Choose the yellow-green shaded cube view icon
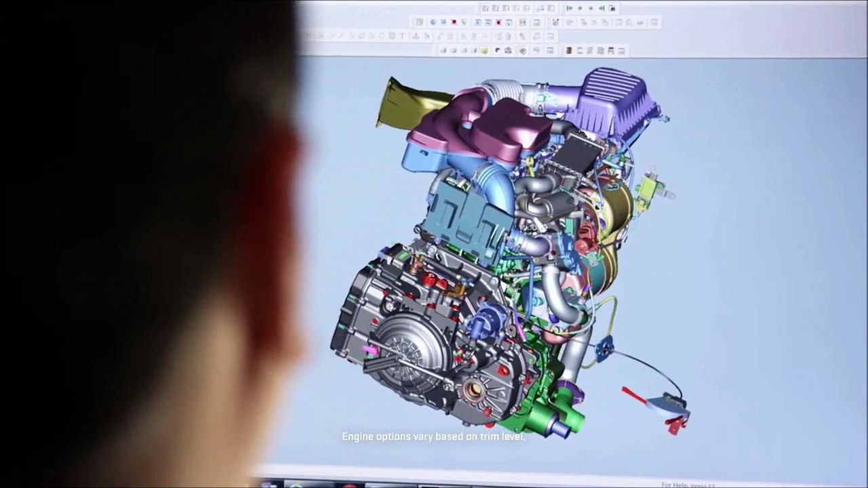 (485, 50)
